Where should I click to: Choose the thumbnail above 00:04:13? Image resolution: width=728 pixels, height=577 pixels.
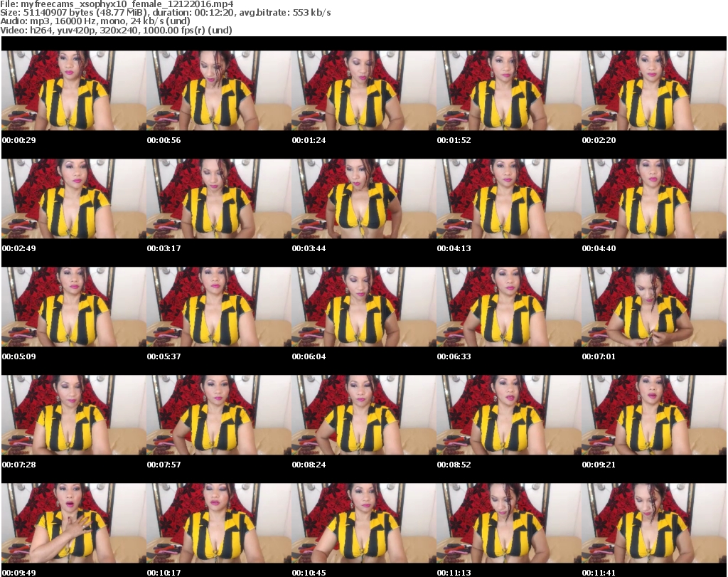(509, 198)
